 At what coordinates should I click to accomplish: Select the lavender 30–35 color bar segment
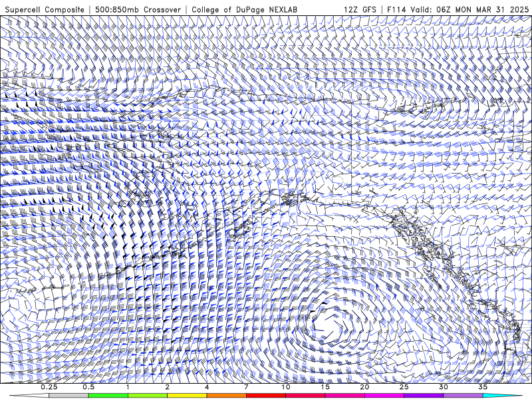(x=463, y=396)
